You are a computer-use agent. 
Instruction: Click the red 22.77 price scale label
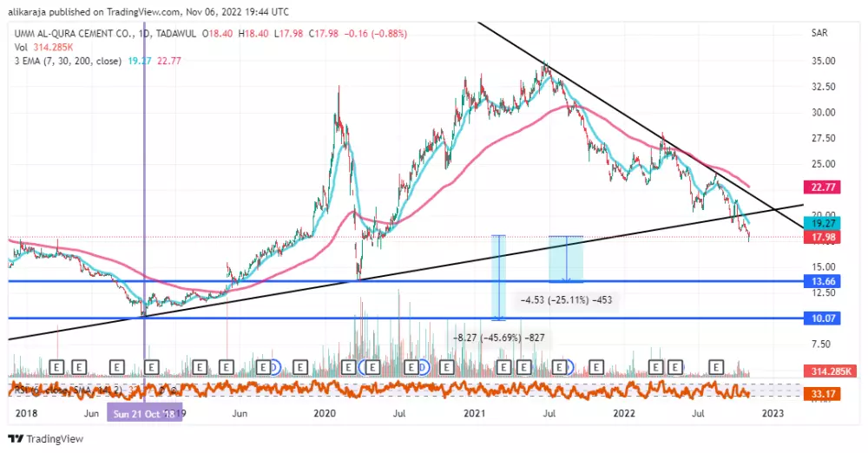[x=823, y=187]
